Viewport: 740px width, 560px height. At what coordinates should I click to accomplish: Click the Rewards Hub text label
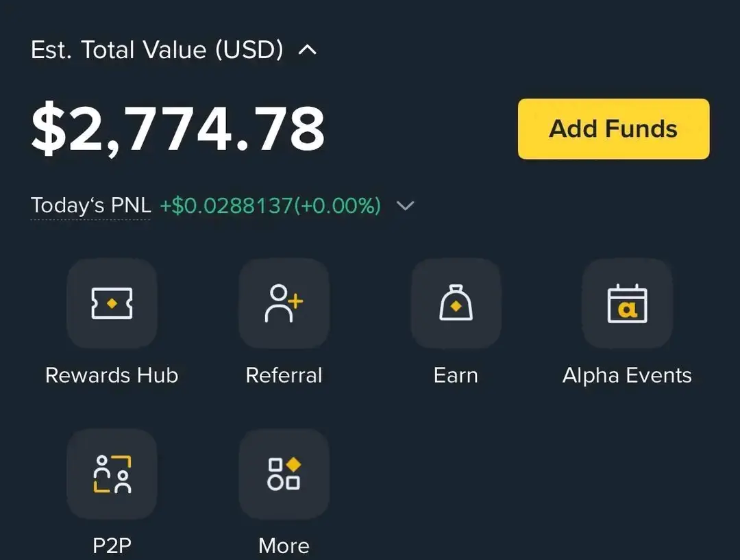click(x=112, y=375)
